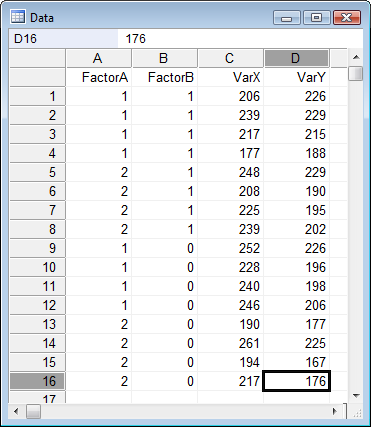This screenshot has width=371, height=427.
Task: Click the cell reference box showing D16
Action: 63,39
